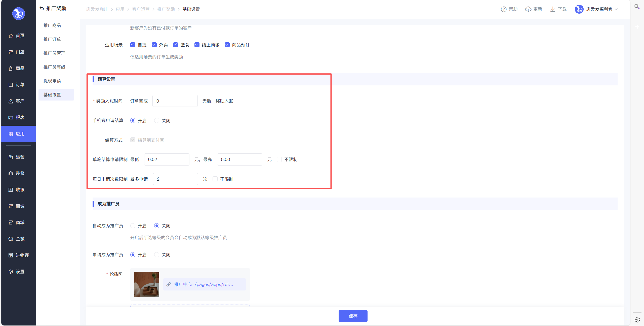Open the settings gear at bottom right
644x326 pixels.
click(x=637, y=319)
